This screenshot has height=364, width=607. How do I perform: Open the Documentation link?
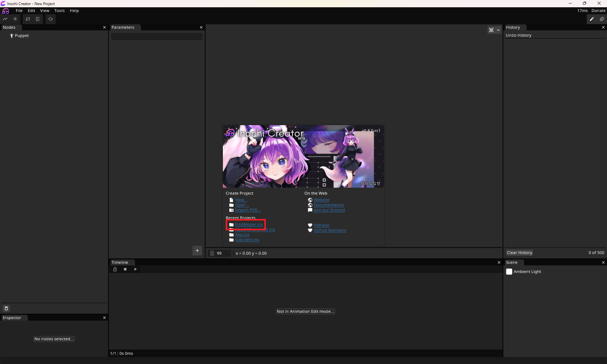coord(329,205)
